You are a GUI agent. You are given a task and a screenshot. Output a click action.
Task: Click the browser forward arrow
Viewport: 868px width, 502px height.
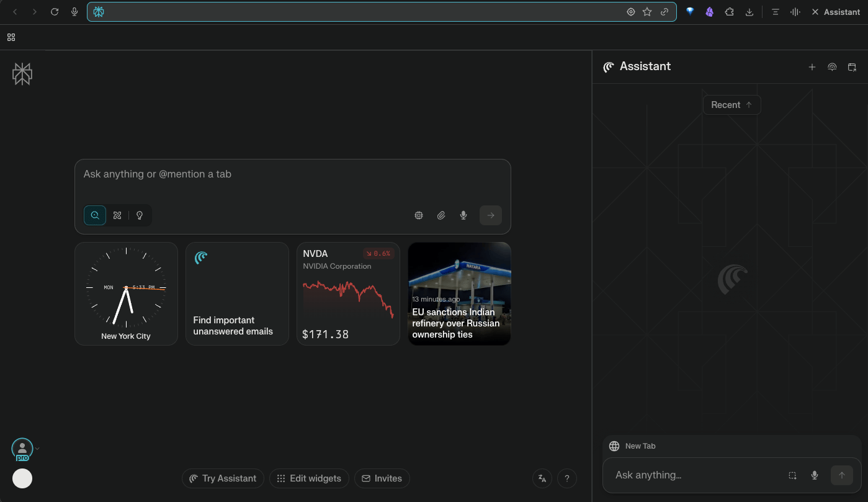[34, 12]
